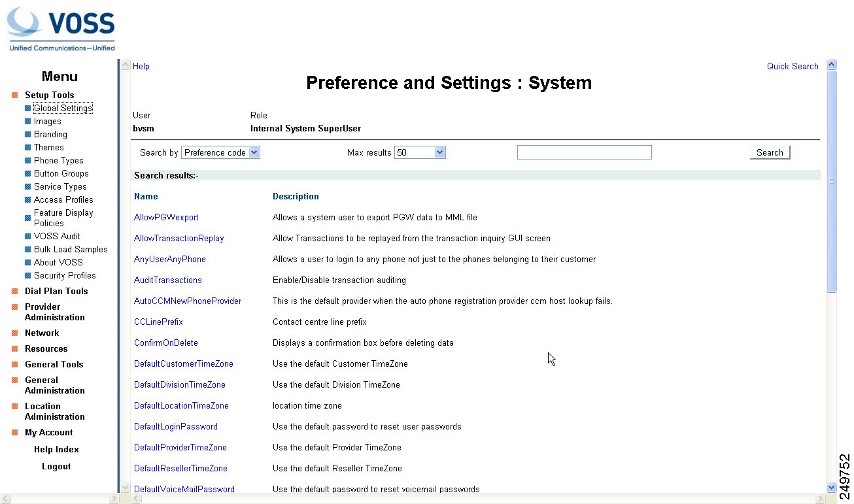Open the AllowTransactionReplay preference
Viewport: 854px width, 504px height.
[x=179, y=238]
